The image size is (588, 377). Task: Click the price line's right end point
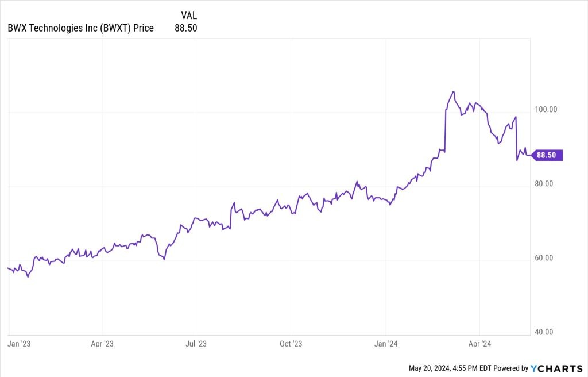(531, 155)
